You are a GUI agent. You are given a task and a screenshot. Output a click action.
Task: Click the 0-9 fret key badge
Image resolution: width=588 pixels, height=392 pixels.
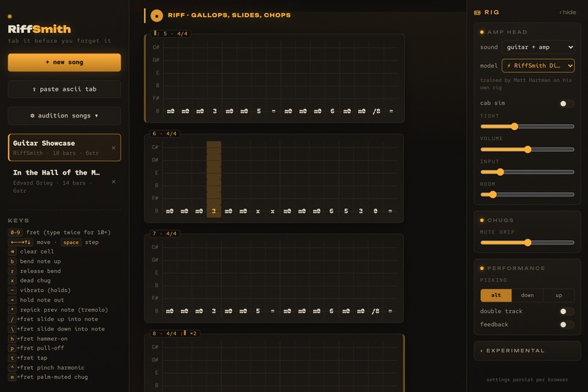click(15, 232)
